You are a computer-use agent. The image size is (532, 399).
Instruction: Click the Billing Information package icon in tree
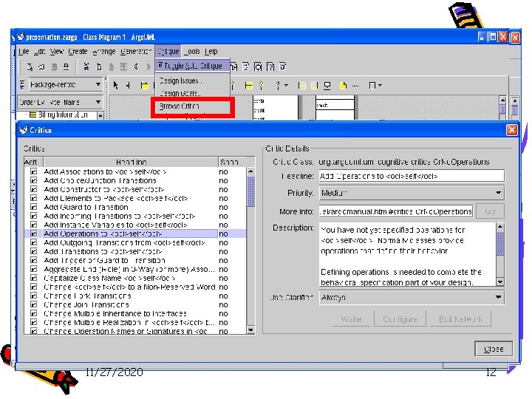[x=33, y=115]
